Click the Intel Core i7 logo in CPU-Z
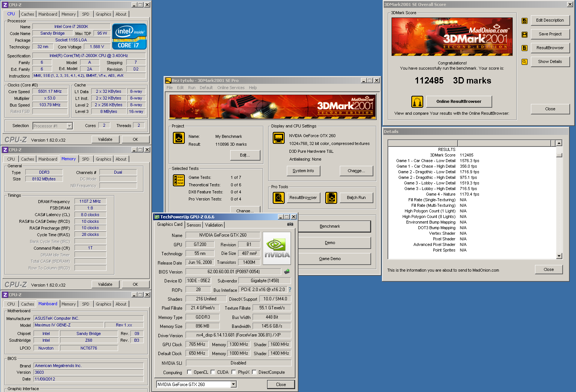This screenshot has height=392, width=576. (129, 37)
